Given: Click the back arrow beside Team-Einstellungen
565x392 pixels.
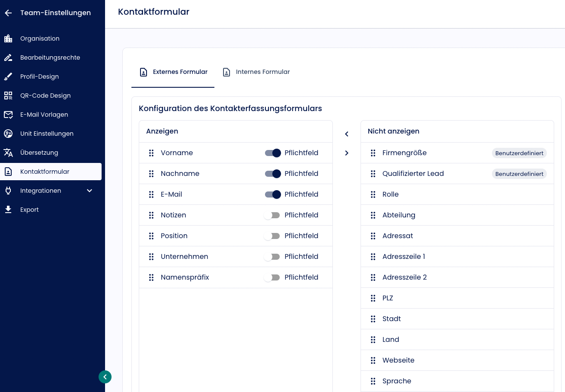Looking at the screenshot, I should click(x=8, y=13).
